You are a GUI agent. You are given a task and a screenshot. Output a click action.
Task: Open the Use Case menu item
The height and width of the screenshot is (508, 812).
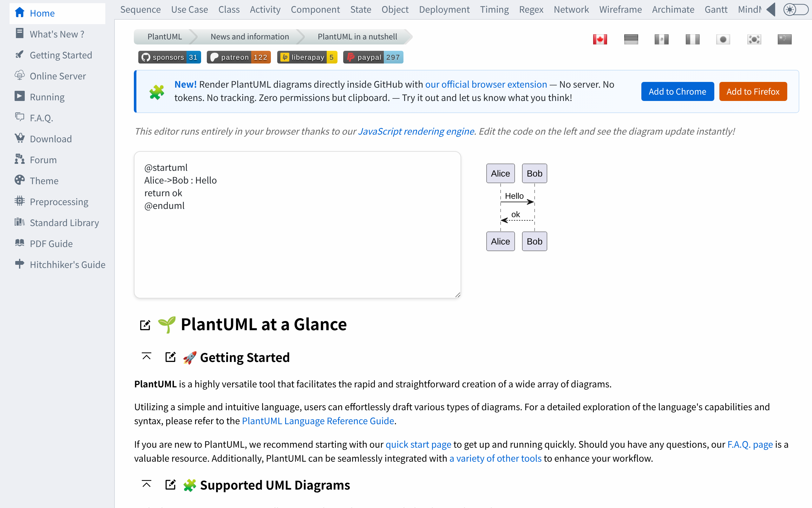[x=190, y=10]
